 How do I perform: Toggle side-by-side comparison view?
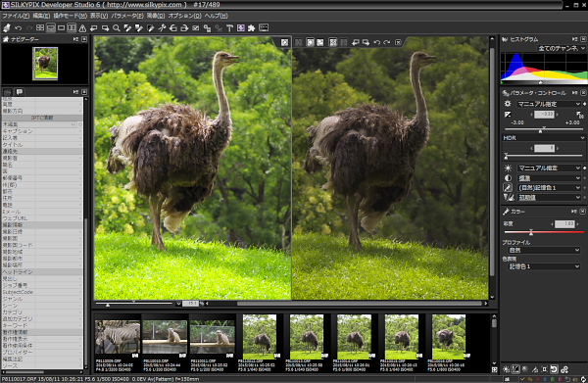[72, 28]
